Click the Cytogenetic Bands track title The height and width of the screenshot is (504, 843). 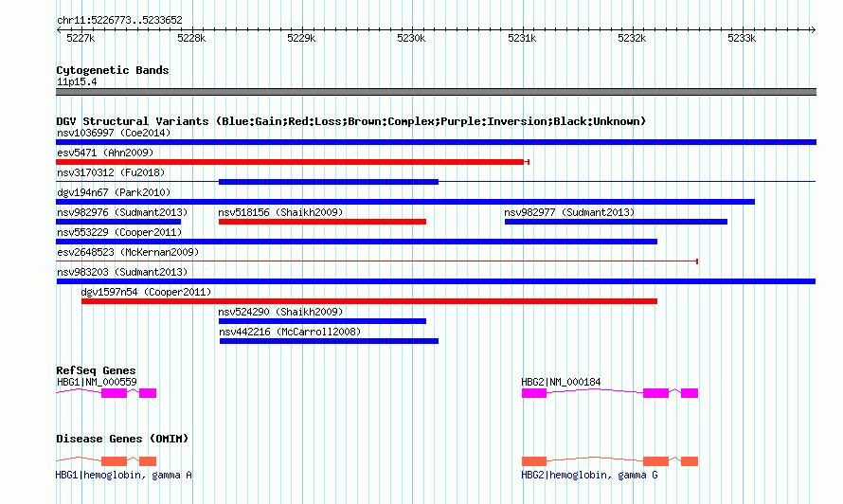point(113,70)
